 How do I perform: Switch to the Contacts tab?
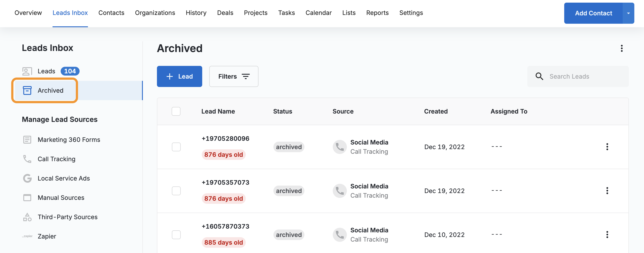tap(111, 13)
